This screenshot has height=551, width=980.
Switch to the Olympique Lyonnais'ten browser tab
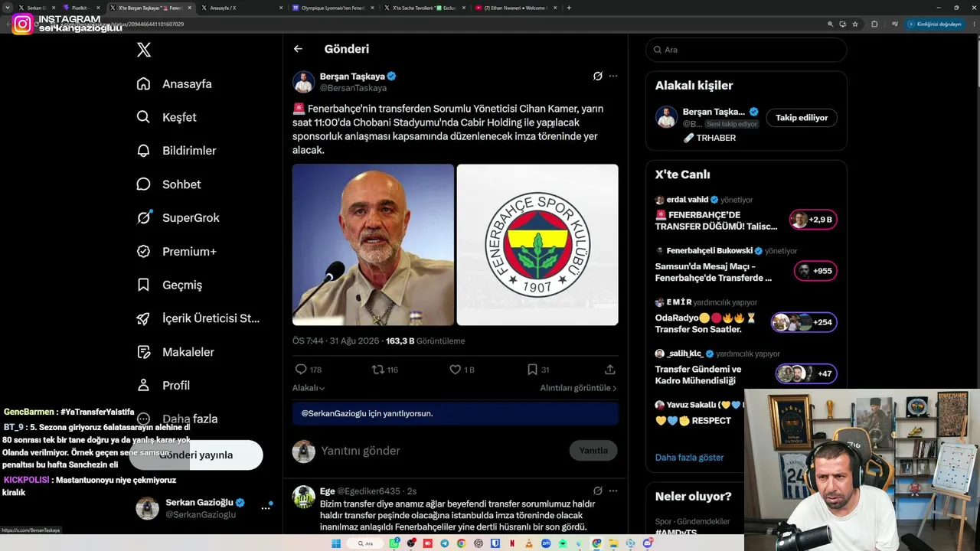tap(332, 8)
